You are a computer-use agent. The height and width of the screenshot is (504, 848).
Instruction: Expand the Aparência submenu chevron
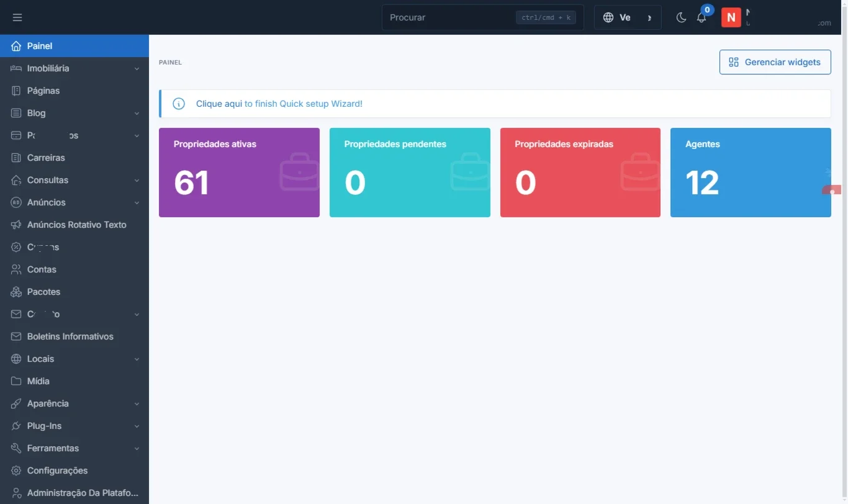point(137,403)
